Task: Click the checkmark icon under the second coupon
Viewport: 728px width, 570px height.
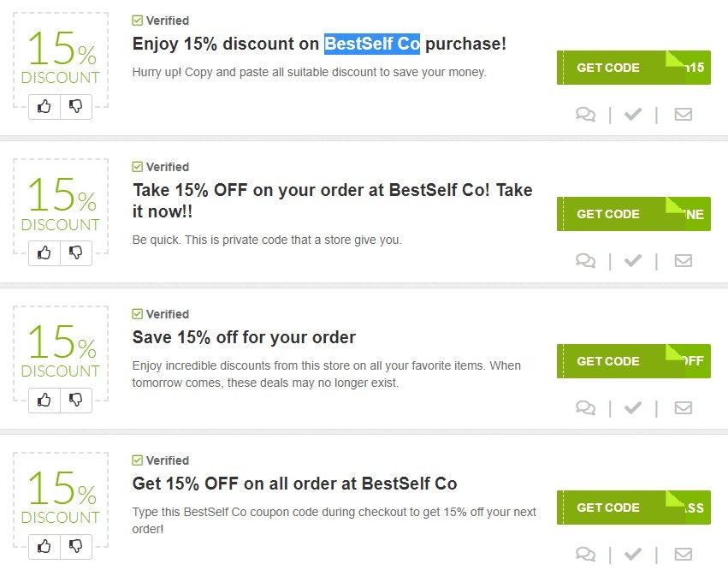Action: 634,261
